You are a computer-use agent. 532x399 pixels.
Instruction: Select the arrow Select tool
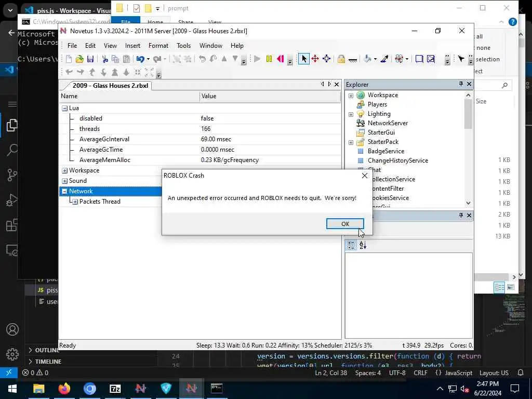pos(303,59)
